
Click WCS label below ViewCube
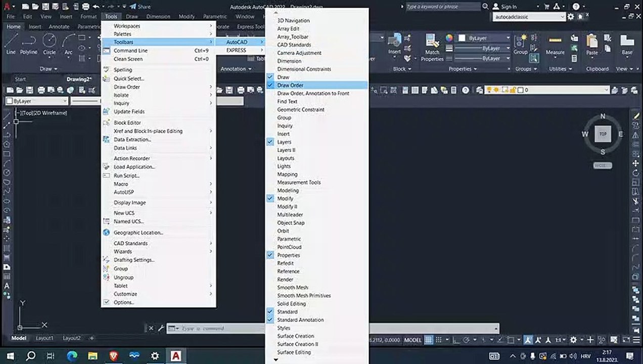(x=603, y=165)
